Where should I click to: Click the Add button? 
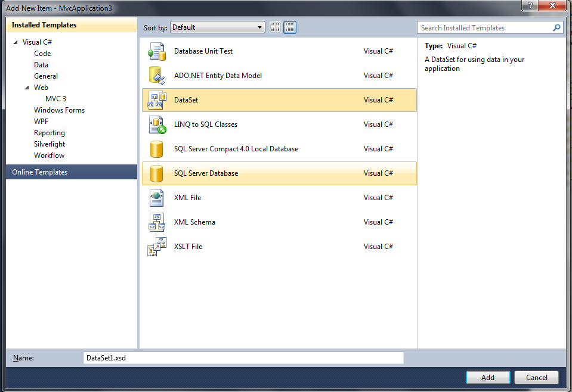[x=488, y=378]
